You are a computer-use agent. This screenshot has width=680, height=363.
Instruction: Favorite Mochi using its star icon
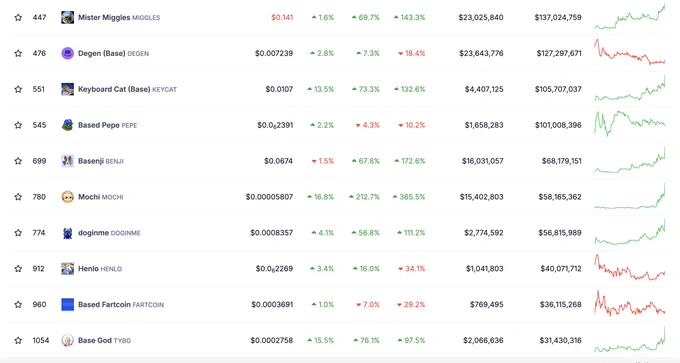(x=18, y=197)
